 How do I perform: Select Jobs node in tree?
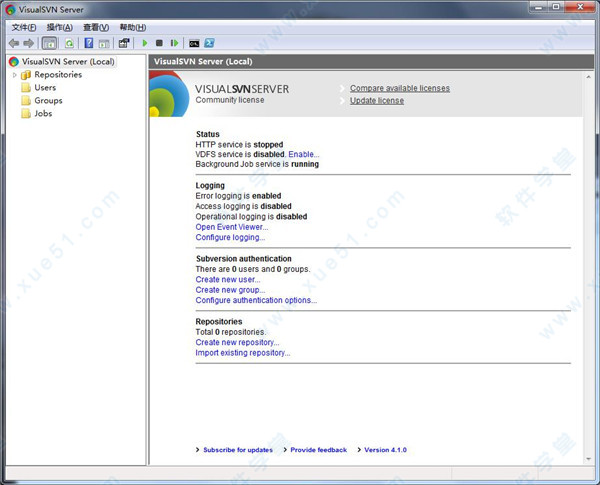pyautogui.click(x=43, y=114)
